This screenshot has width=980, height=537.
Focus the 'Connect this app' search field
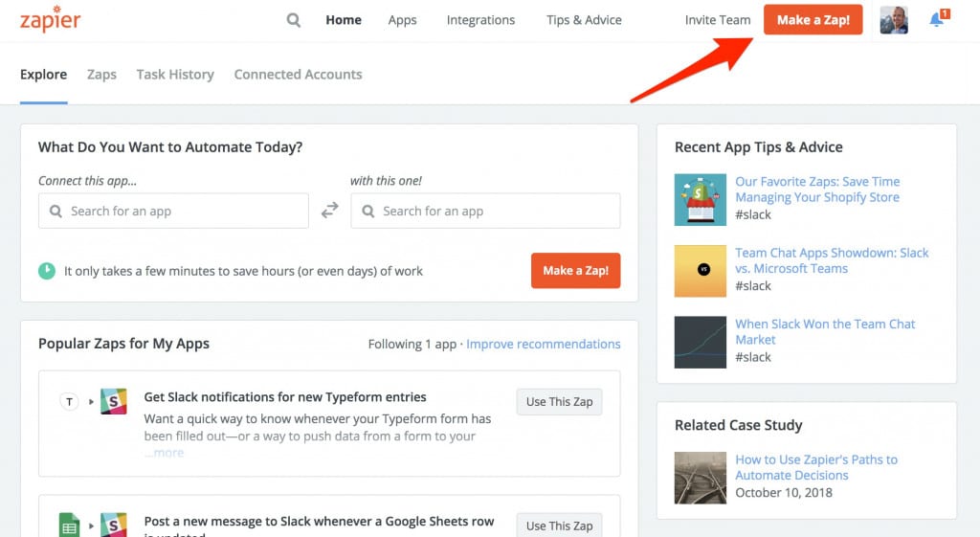(x=173, y=211)
